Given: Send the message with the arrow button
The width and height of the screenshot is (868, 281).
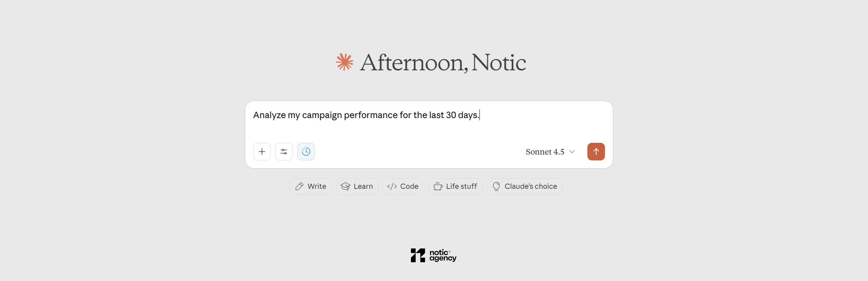Looking at the screenshot, I should point(596,152).
